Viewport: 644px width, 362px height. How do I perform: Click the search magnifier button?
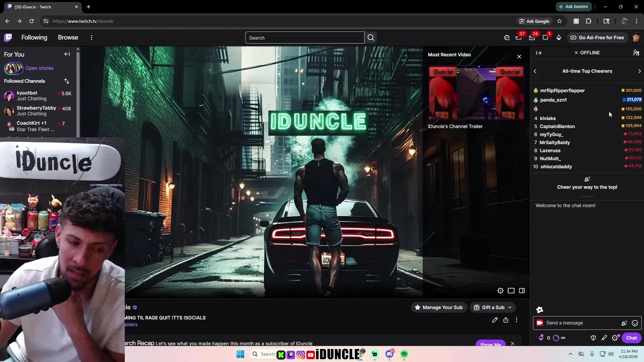tap(371, 38)
